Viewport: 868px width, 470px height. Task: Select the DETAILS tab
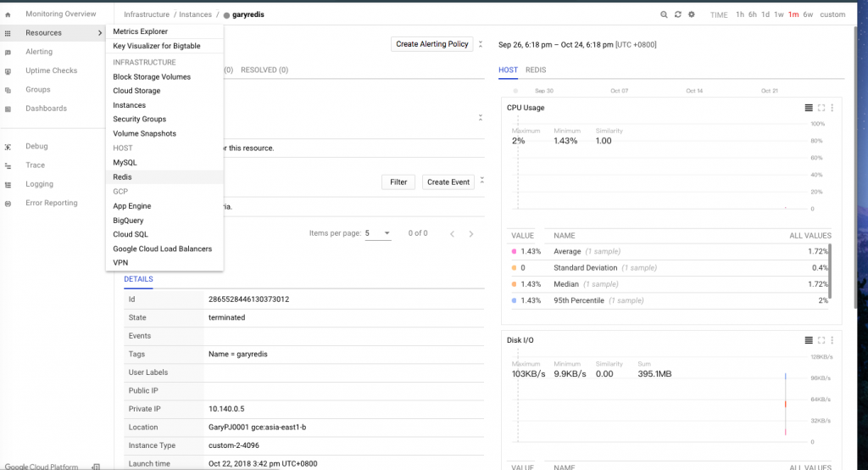(138, 279)
